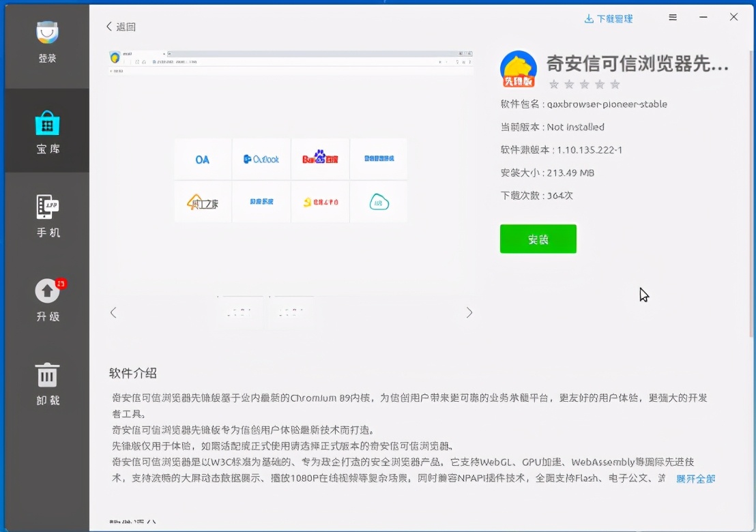756x532 pixels.
Task: Open the 手机 phone section
Action: pyautogui.click(x=47, y=216)
